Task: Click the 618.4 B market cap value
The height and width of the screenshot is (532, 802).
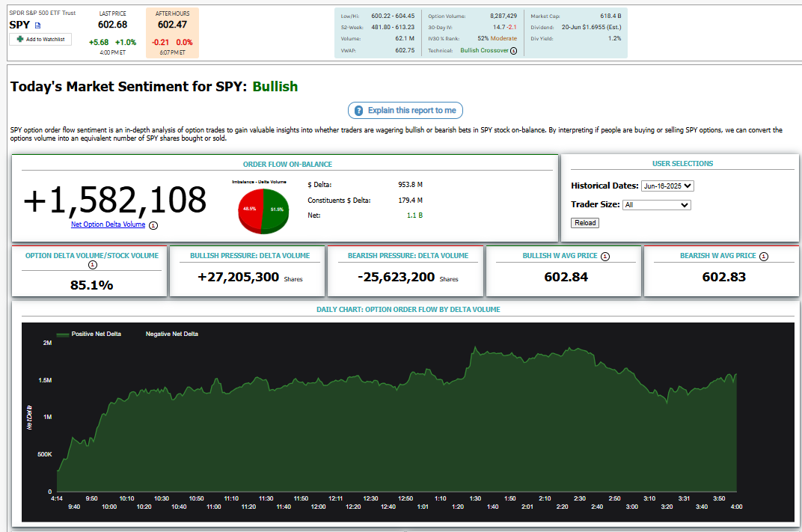Action: click(x=610, y=16)
